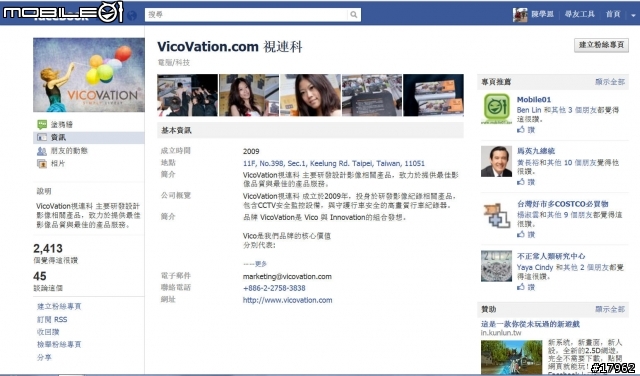Open first photo strip thumbnail with crowd
Screen dimensions: 640x376
[x=187, y=95]
